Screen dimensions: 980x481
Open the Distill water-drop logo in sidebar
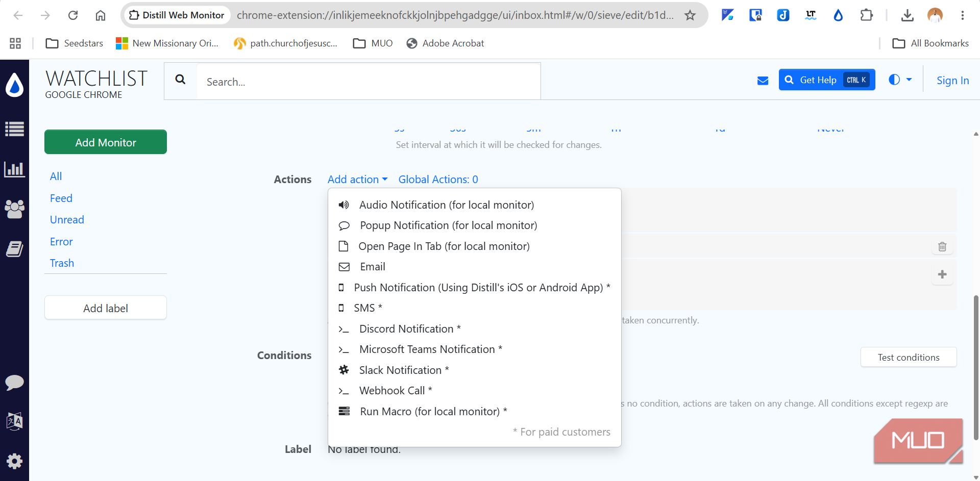14,85
